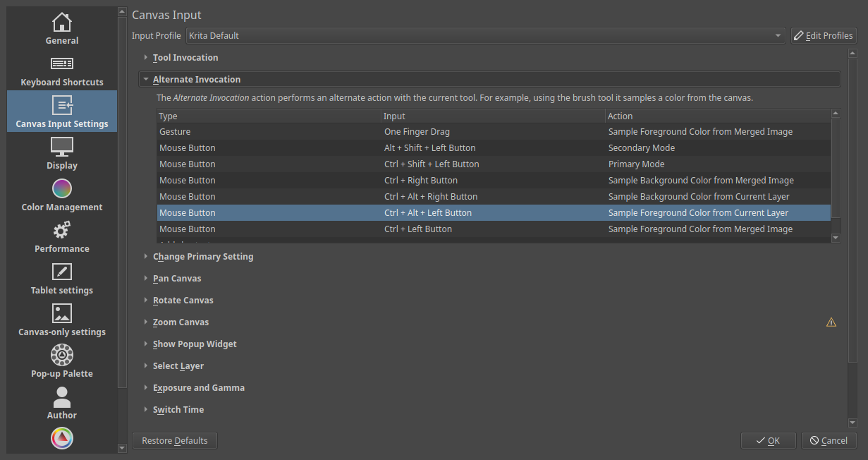
Task: Open the Input Profile dropdown
Action: 485,35
